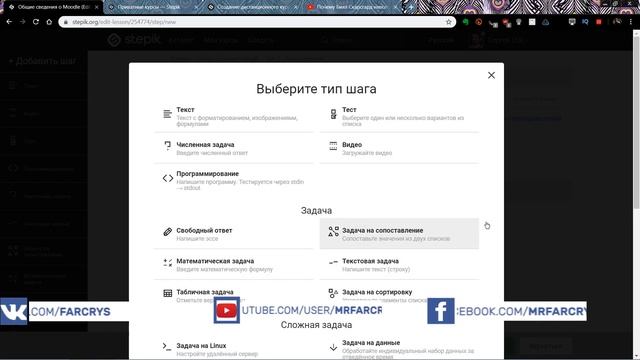Go back in browser
Image resolution: width=640 pixels, height=360 pixels.
click(x=9, y=22)
